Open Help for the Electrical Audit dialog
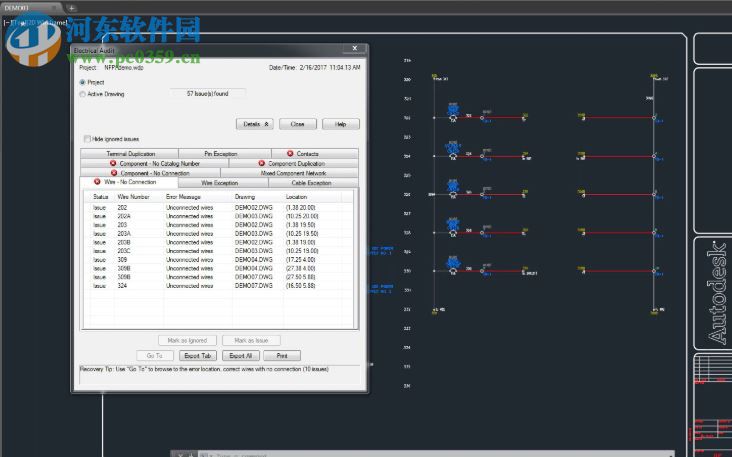This screenshot has height=457, width=732. point(341,124)
